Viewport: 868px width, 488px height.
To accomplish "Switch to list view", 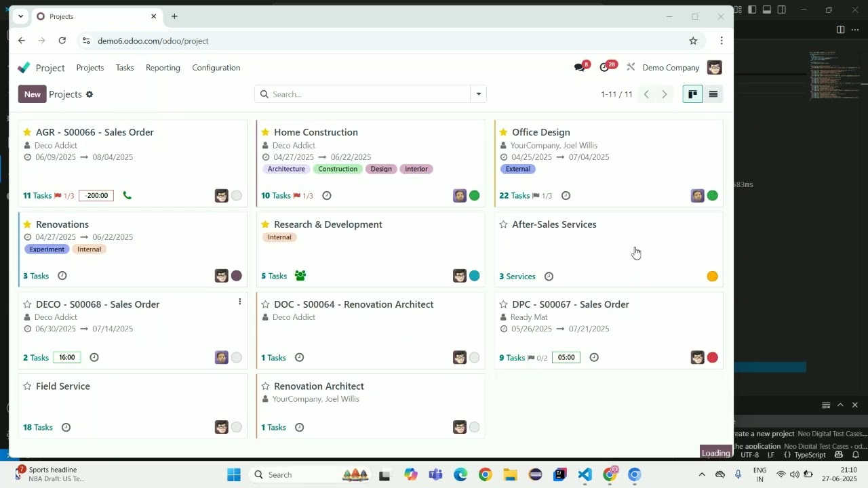I will click(713, 94).
